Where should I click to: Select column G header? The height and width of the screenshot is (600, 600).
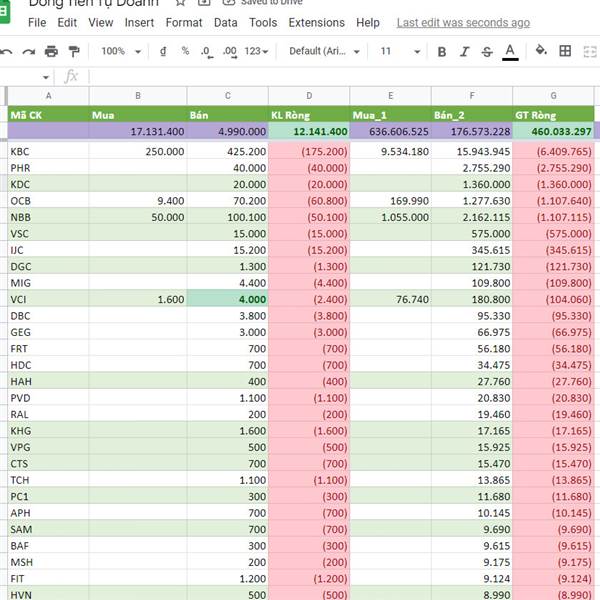pyautogui.click(x=553, y=96)
